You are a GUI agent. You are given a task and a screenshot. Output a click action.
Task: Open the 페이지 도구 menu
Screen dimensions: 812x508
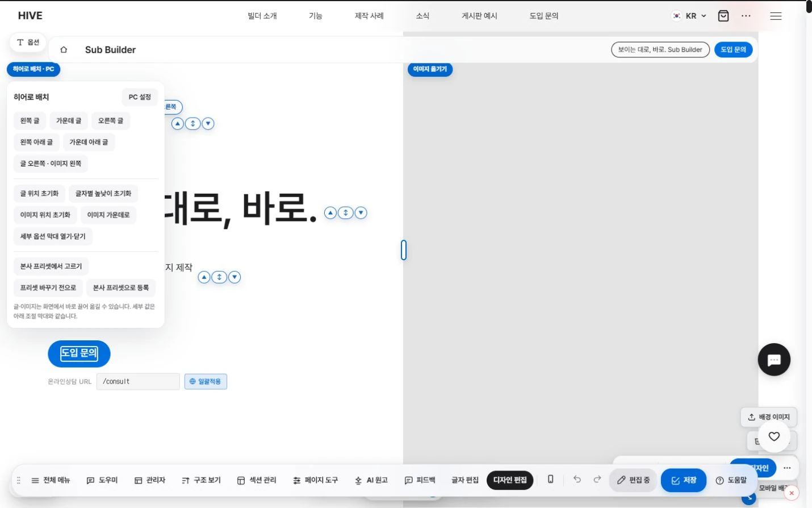coord(316,480)
